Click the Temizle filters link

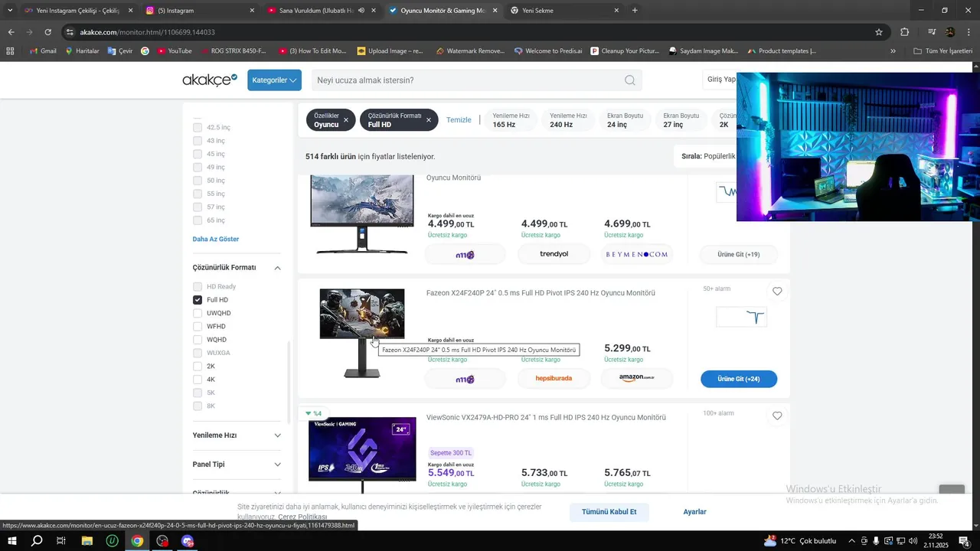point(459,120)
